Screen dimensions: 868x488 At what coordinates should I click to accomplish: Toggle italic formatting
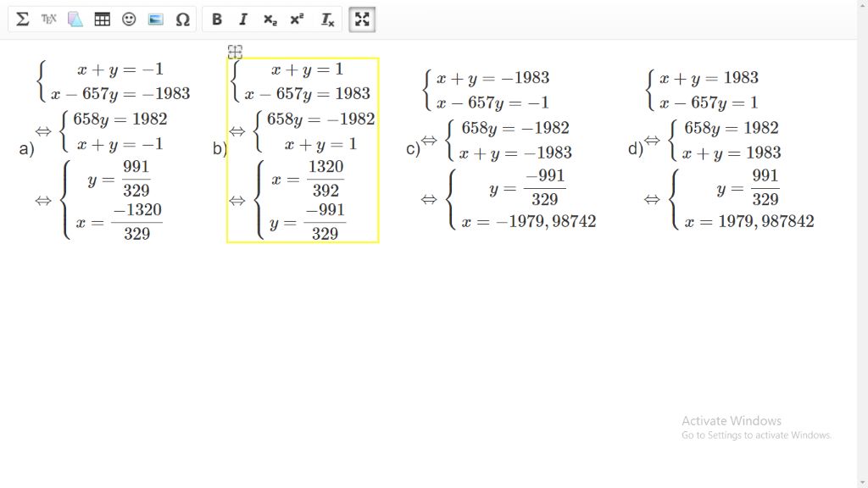point(243,19)
